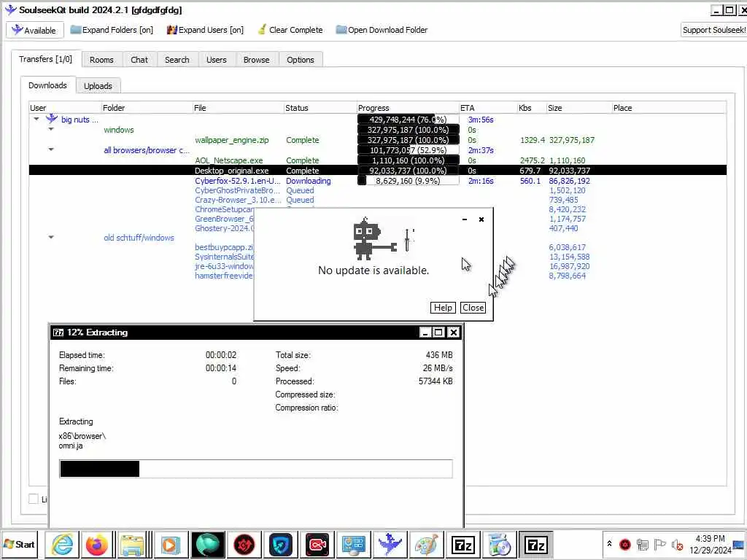Select AOL_Netscape.exe file row

[377, 160]
